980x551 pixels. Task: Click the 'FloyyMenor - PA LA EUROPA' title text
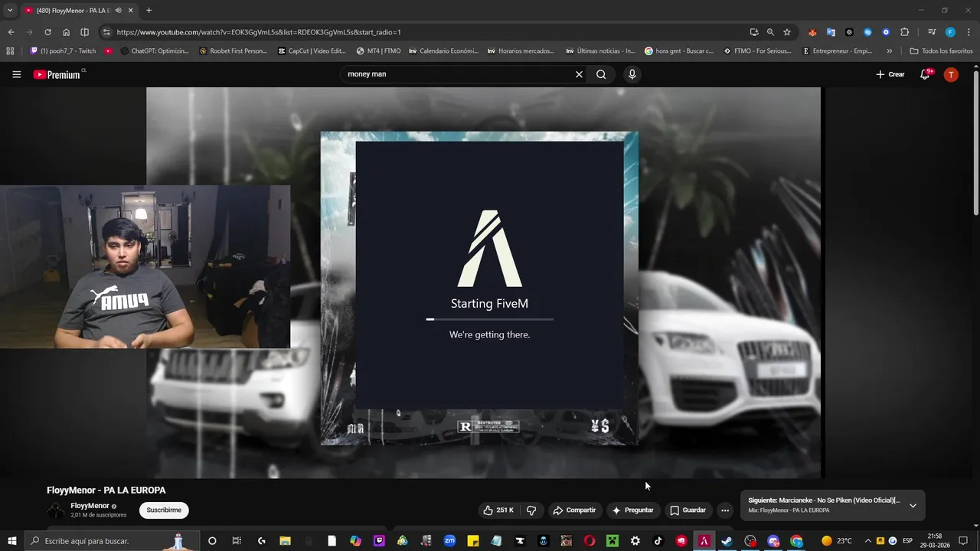tap(106, 491)
